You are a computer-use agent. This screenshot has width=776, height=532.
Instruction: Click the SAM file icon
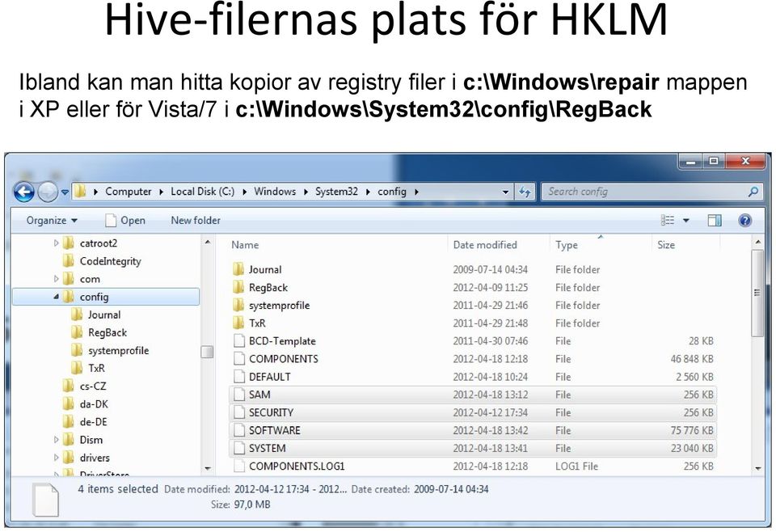click(239, 395)
